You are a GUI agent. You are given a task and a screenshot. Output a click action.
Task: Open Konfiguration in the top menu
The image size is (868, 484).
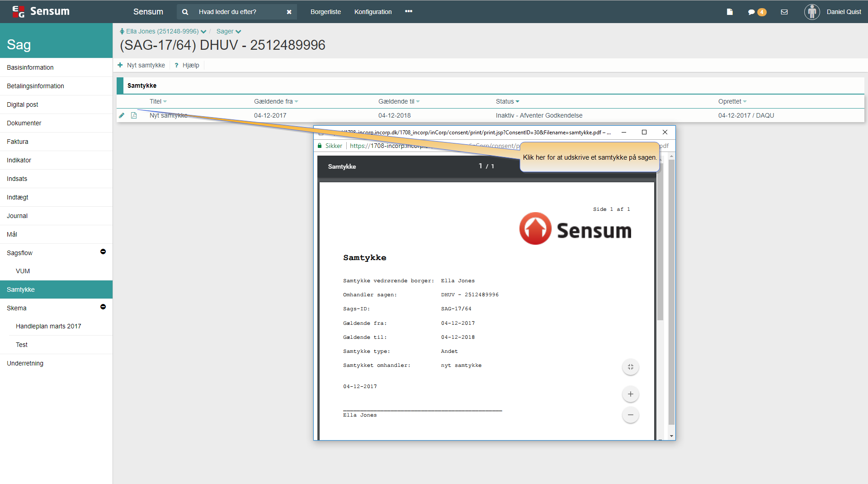pyautogui.click(x=373, y=12)
